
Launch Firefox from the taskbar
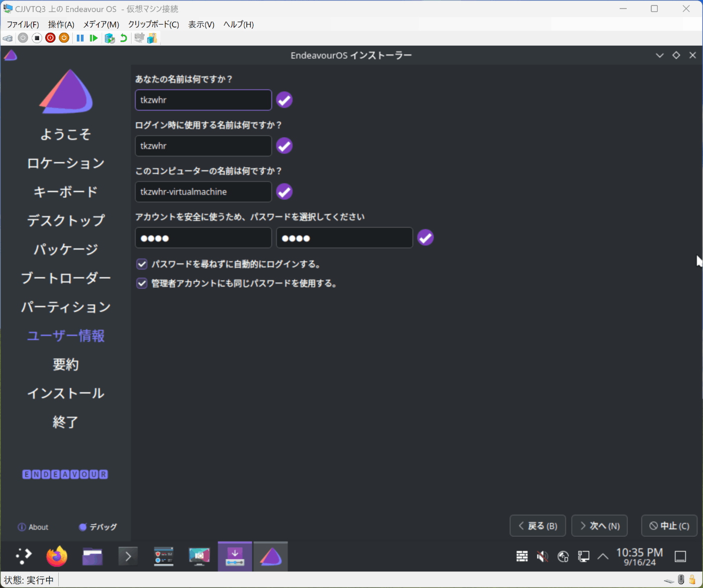click(x=57, y=556)
